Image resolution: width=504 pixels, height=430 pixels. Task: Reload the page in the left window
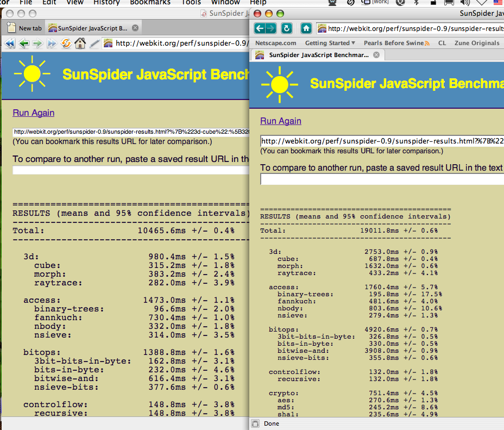(x=66, y=43)
